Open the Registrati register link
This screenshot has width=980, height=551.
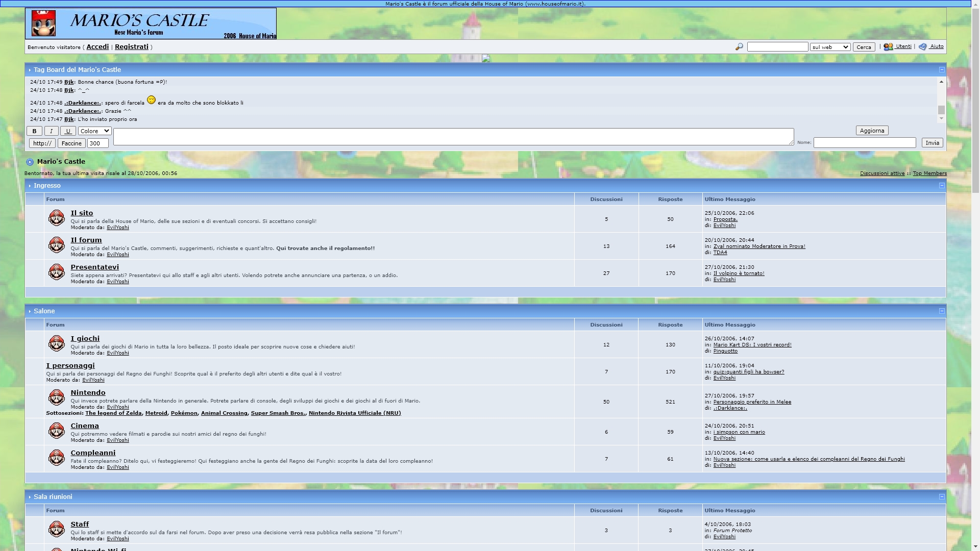pyautogui.click(x=132, y=46)
